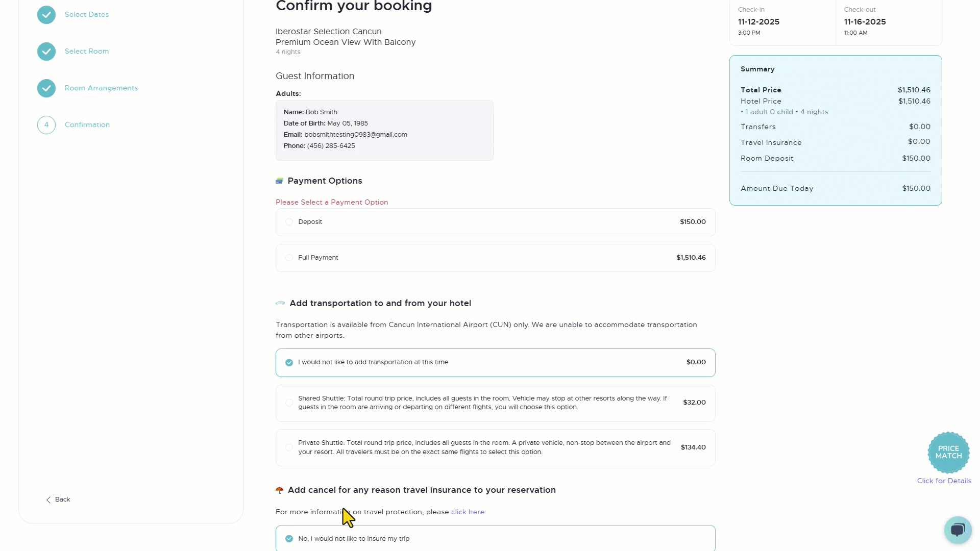Image resolution: width=980 pixels, height=551 pixels.
Task: Go to the Room Arrangements step
Action: [x=101, y=88]
